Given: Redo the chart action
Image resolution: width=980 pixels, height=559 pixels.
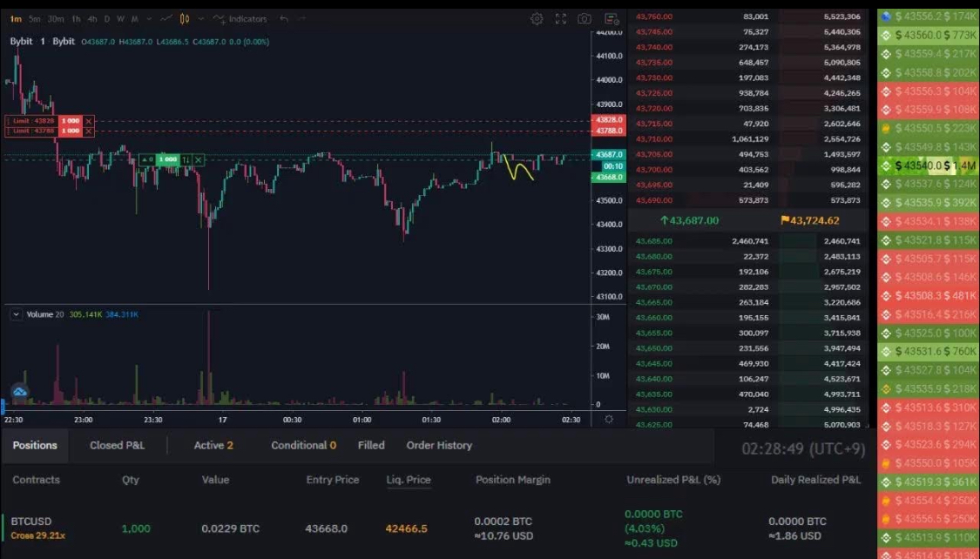Looking at the screenshot, I should (x=302, y=19).
